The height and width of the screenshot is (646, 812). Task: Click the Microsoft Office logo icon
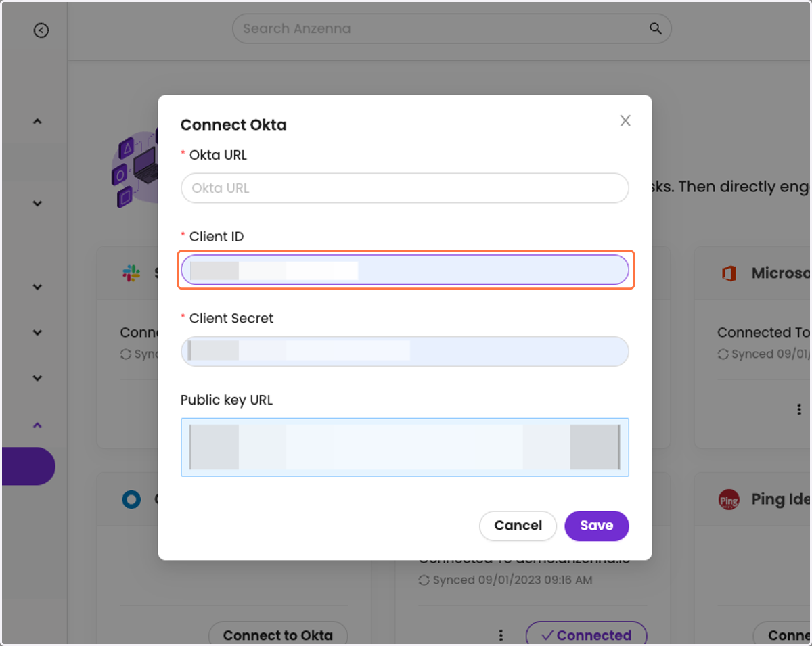tap(729, 273)
